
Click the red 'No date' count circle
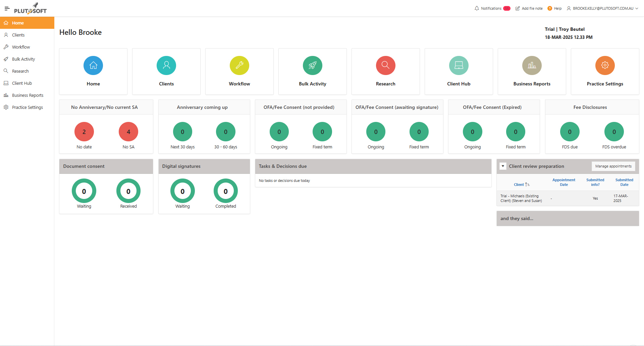(x=84, y=132)
